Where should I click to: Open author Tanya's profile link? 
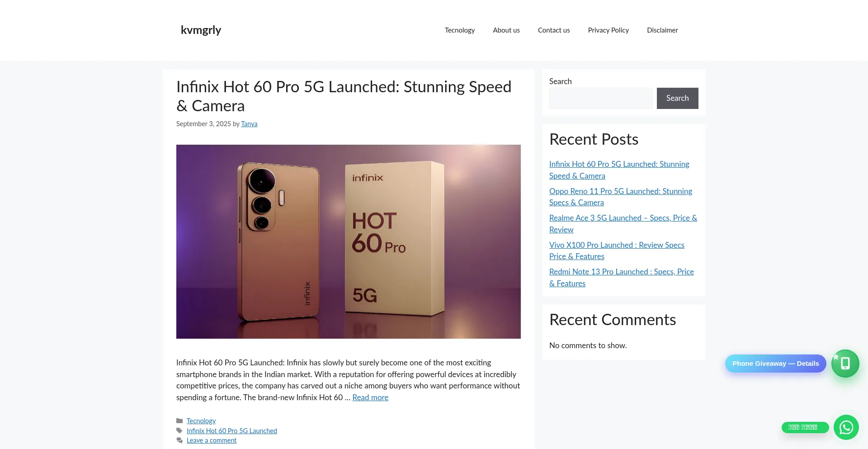pos(249,124)
